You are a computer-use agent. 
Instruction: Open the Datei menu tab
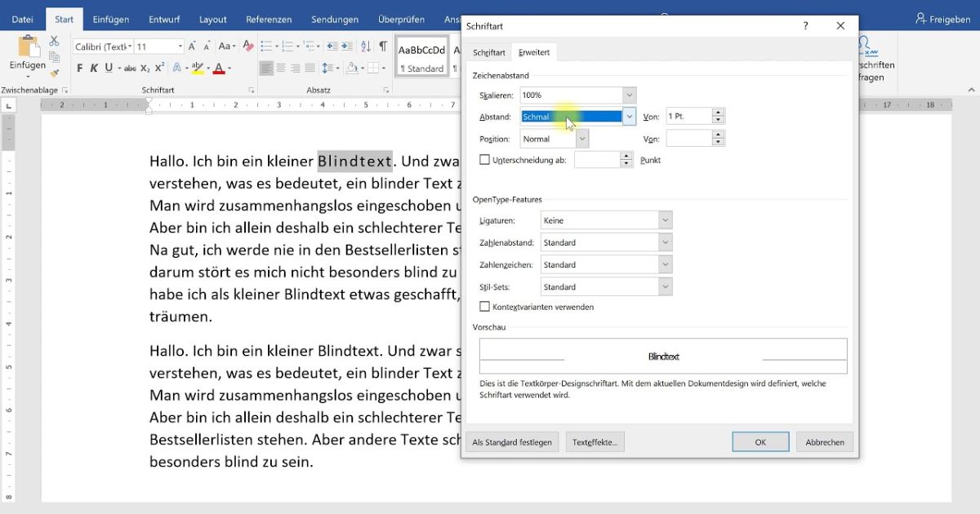coord(23,19)
